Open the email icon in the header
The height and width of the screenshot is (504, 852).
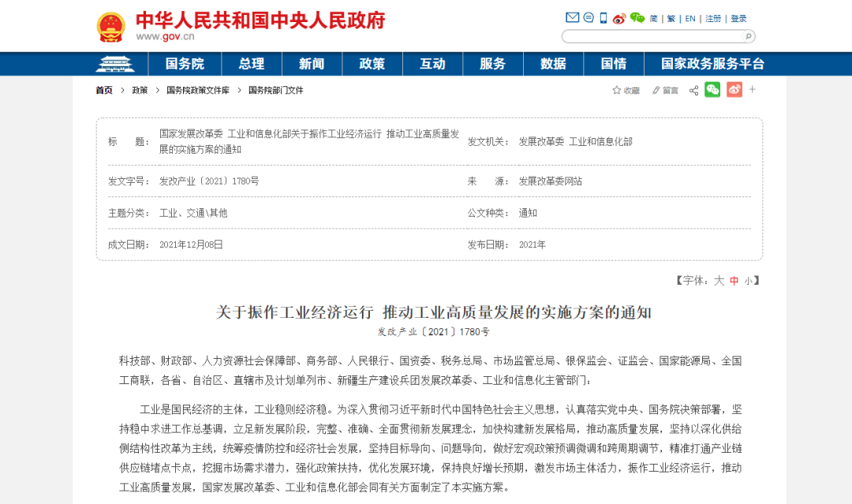pyautogui.click(x=571, y=18)
